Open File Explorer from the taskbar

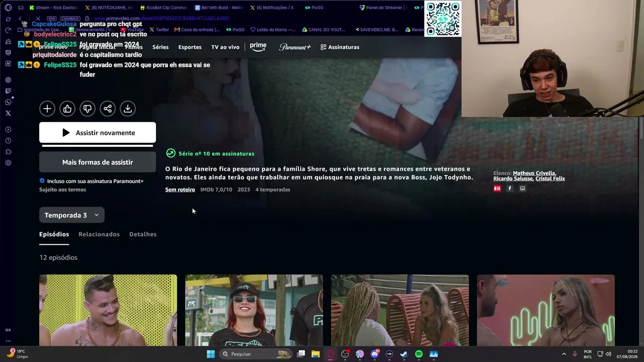tap(315, 354)
